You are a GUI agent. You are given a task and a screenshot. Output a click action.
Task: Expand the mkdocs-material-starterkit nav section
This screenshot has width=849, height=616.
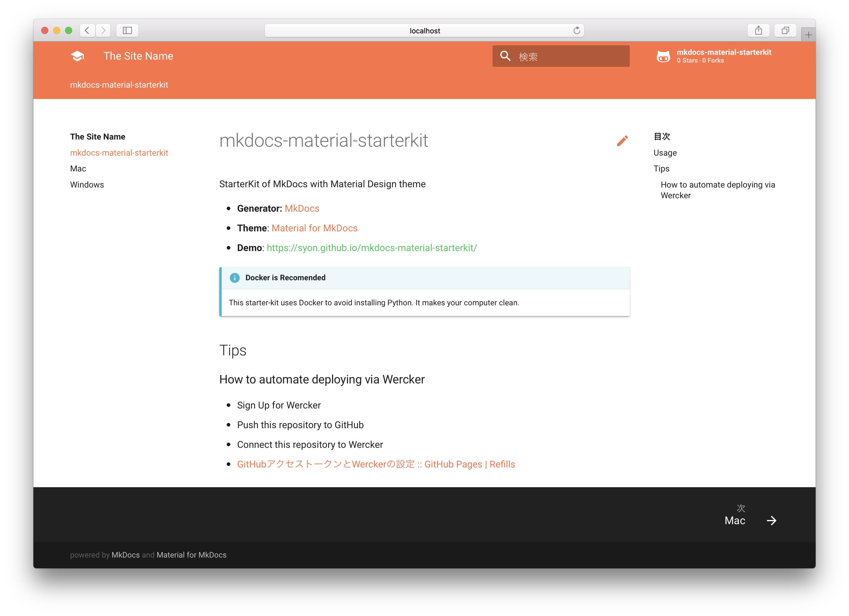click(x=119, y=153)
